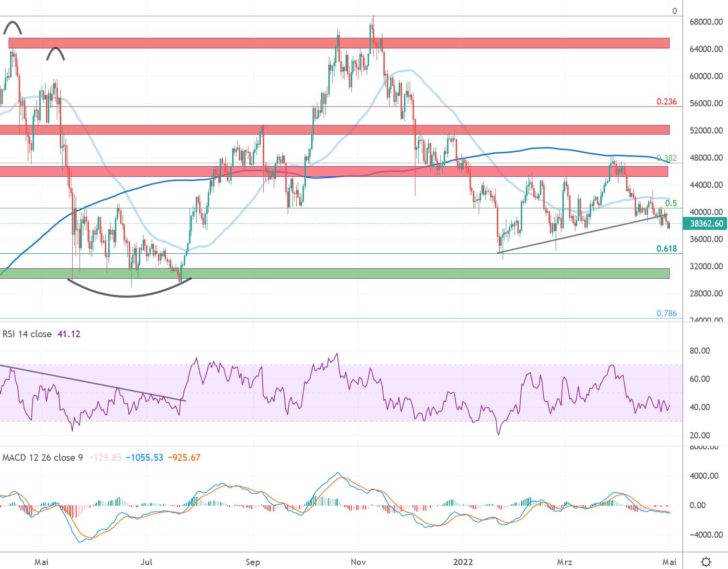
Task: Select the topmost red resistance zone
Action: click(x=335, y=43)
